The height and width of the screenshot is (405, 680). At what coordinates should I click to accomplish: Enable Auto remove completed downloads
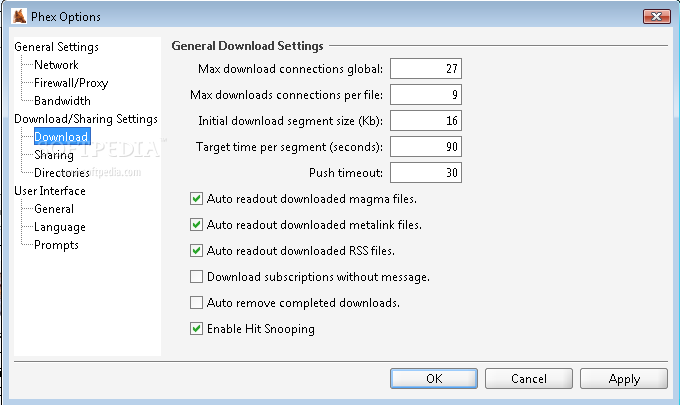coord(196,303)
